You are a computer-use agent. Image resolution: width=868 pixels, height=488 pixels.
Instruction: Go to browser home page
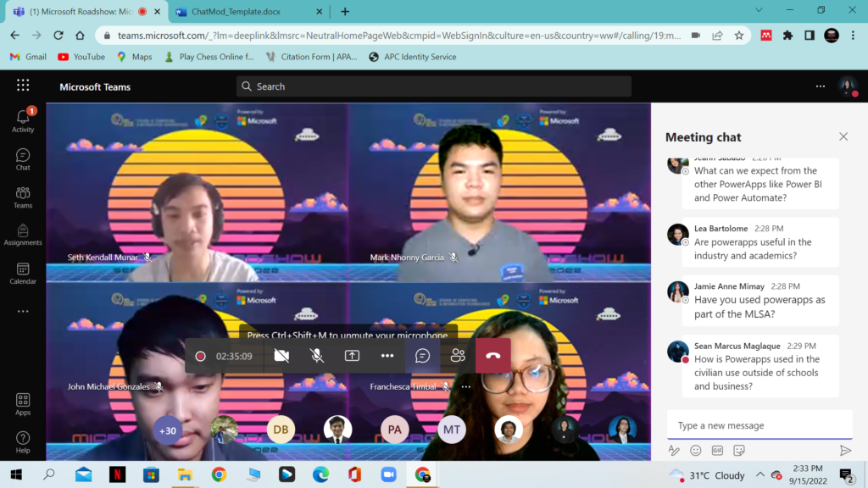pos(81,36)
